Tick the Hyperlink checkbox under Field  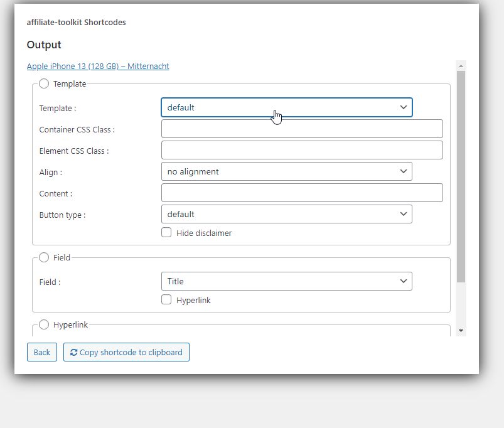pos(166,300)
